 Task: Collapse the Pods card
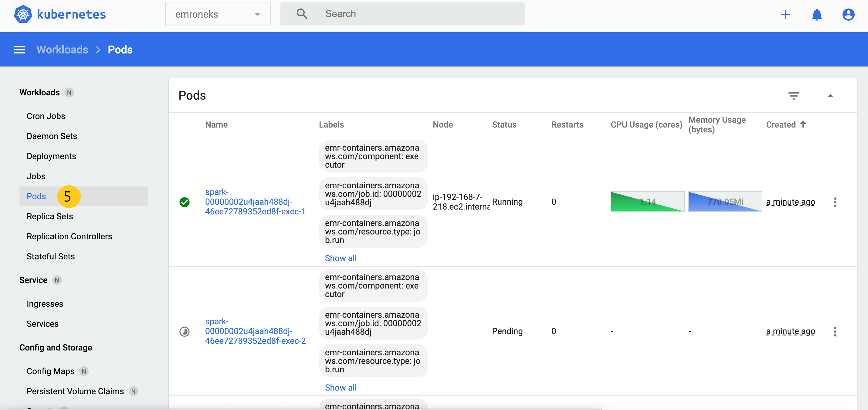[830, 96]
